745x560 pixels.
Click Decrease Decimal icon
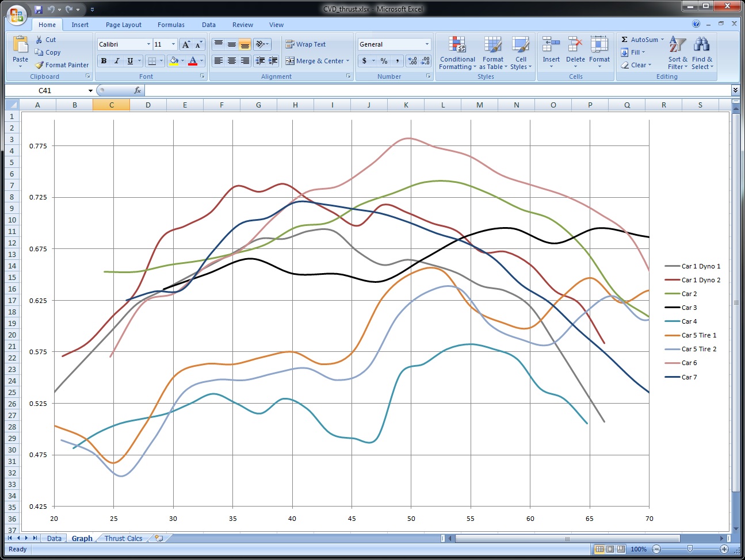coord(425,61)
